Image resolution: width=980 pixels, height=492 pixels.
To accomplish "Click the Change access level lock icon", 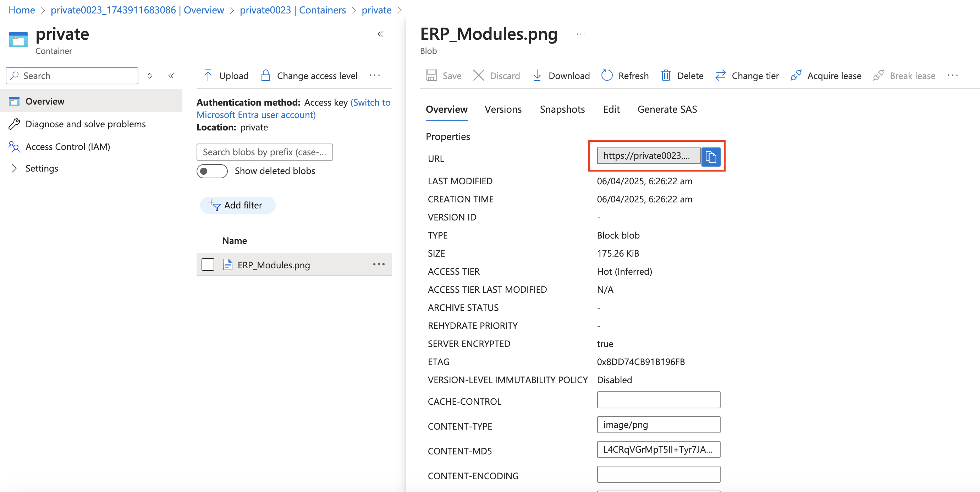I will click(x=265, y=76).
